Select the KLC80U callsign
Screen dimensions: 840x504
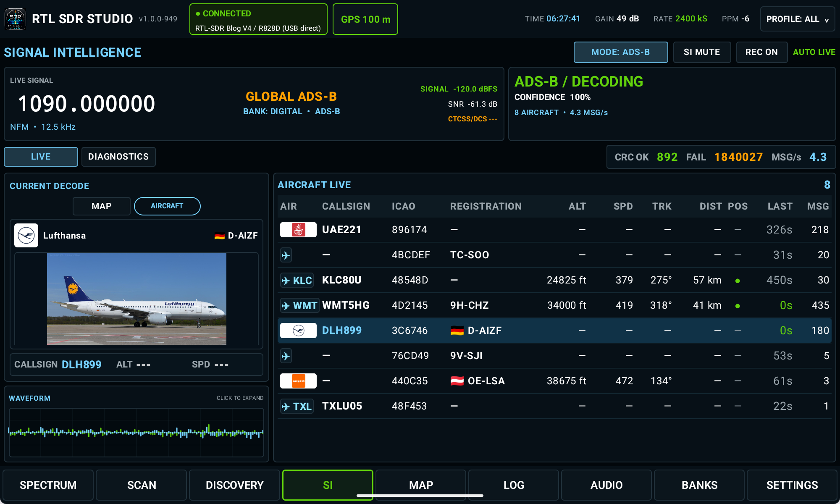point(341,280)
